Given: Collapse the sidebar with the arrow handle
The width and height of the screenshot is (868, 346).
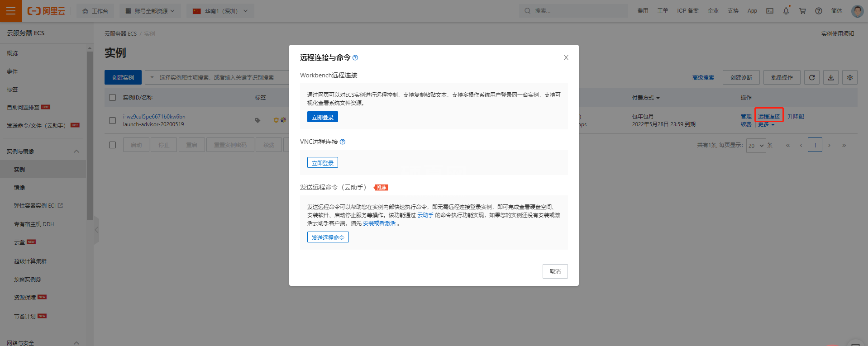Looking at the screenshot, I should 96,230.
